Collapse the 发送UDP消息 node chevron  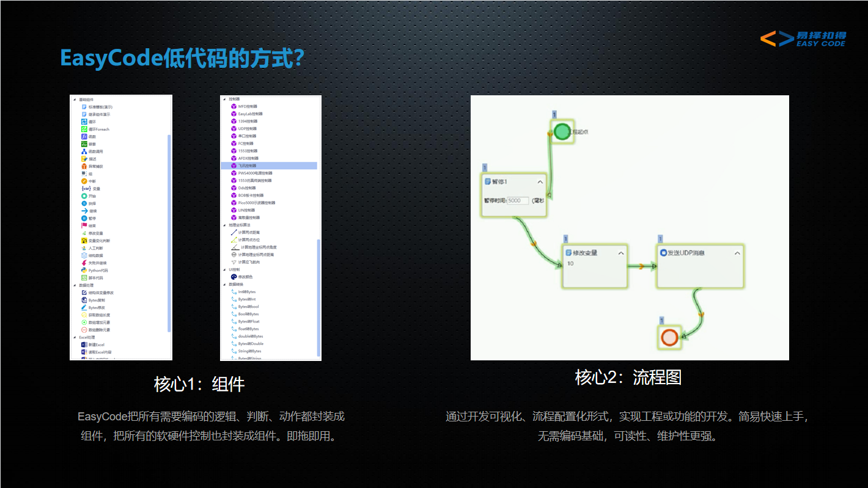point(737,253)
